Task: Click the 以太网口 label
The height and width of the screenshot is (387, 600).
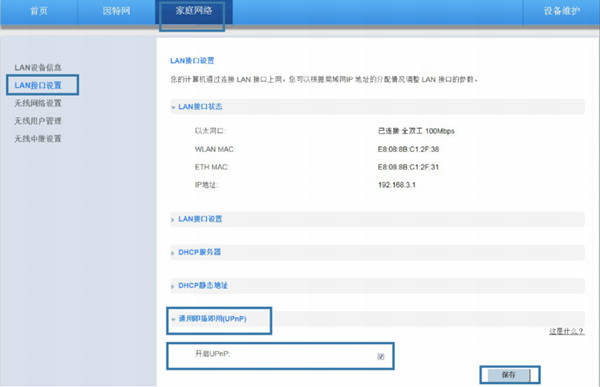Action: pos(210,131)
